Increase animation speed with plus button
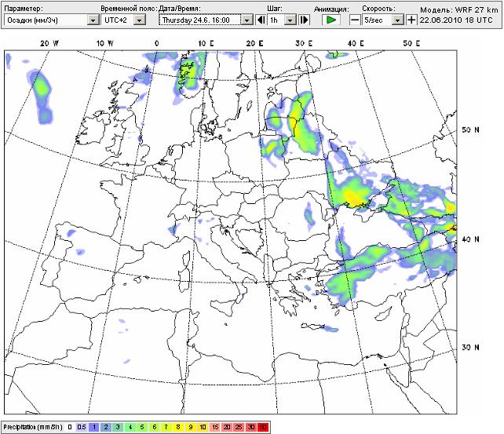The width and height of the screenshot is (504, 434). point(411,20)
